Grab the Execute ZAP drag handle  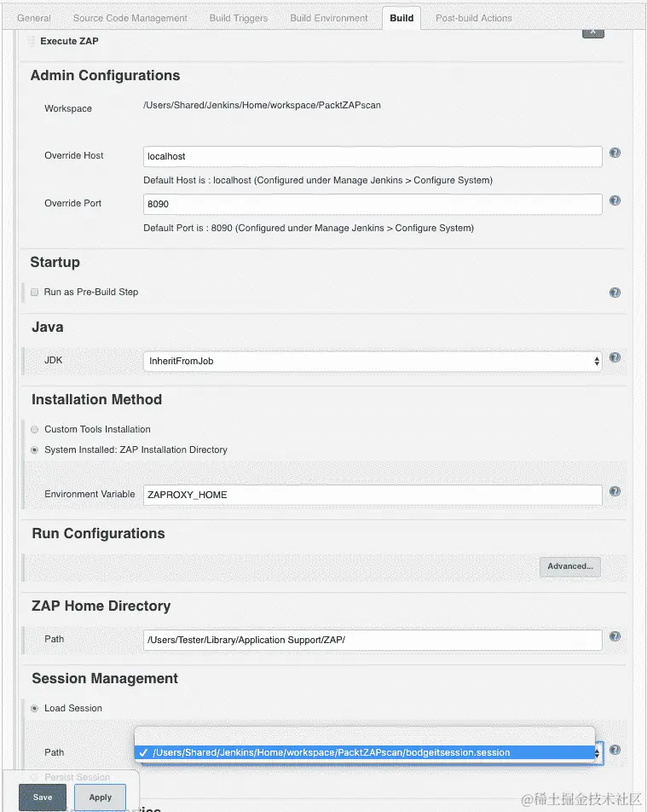pyautogui.click(x=31, y=41)
